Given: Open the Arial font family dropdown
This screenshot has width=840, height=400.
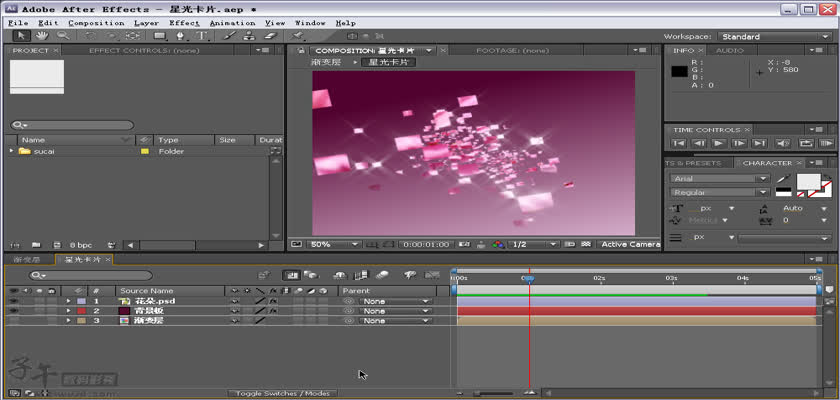Looking at the screenshot, I should 719,179.
